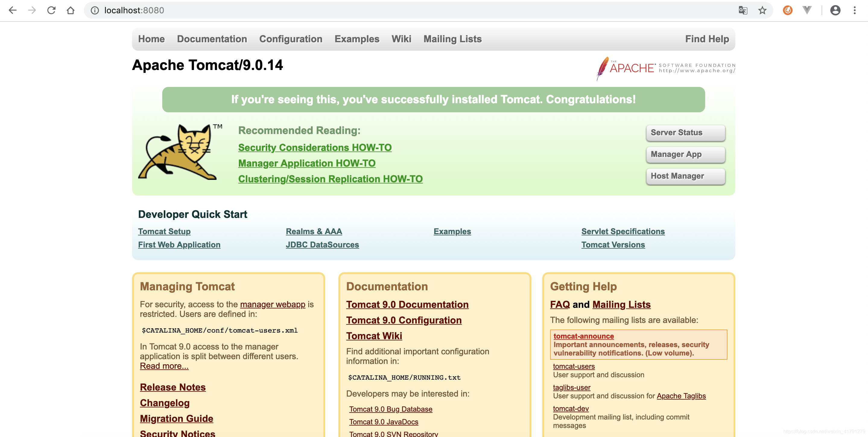Open the First Web Application link
This screenshot has height=437, width=868.
pyautogui.click(x=179, y=245)
